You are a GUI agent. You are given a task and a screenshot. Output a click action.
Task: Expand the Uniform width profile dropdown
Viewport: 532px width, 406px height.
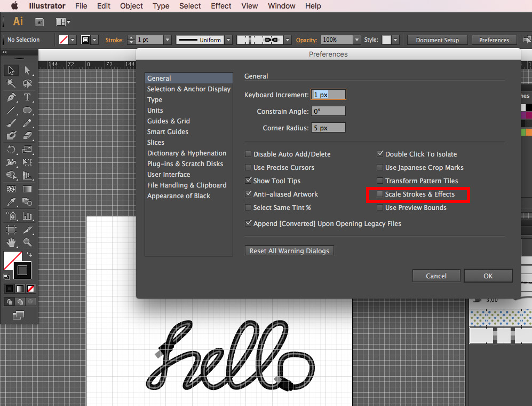tap(228, 40)
